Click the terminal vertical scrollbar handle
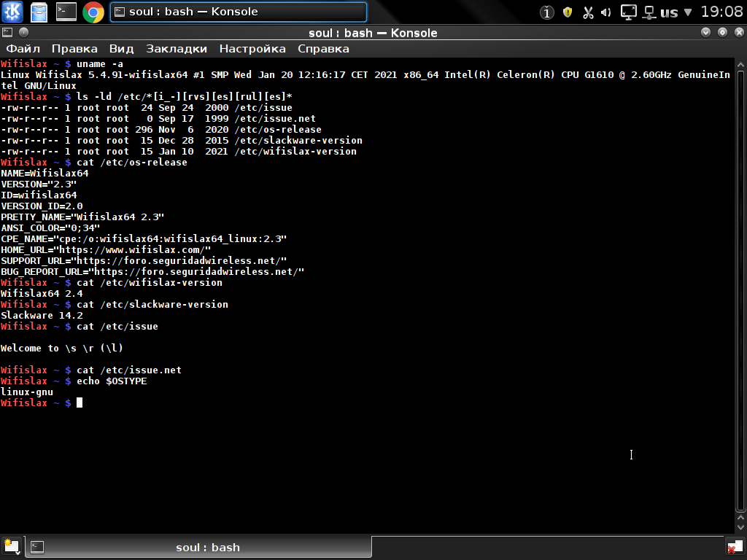The width and height of the screenshot is (747, 560). coord(740,290)
